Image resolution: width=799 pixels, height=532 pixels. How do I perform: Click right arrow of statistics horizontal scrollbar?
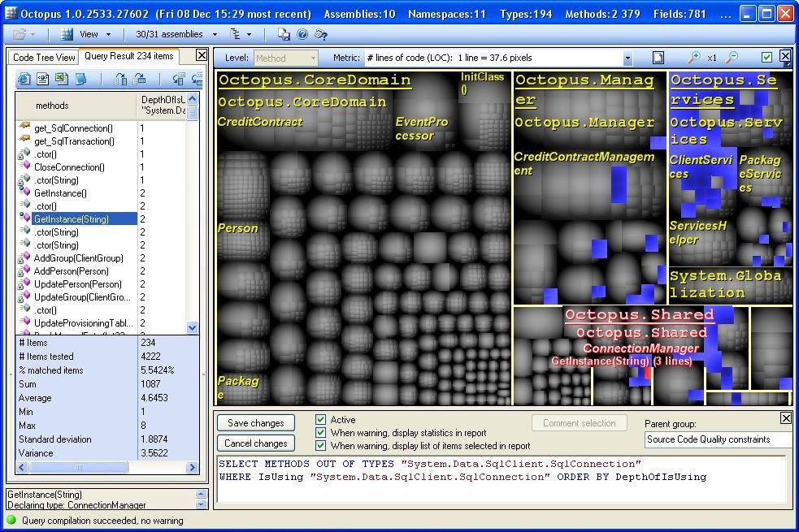tap(192, 467)
